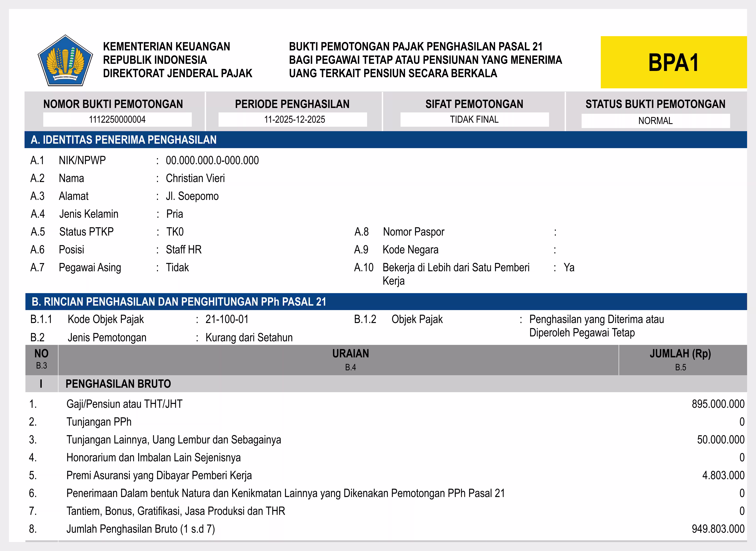Click the 'A. IDENTITAS PENERIMA PENGHASILAN' section bar
756x551 pixels.
[386, 140]
